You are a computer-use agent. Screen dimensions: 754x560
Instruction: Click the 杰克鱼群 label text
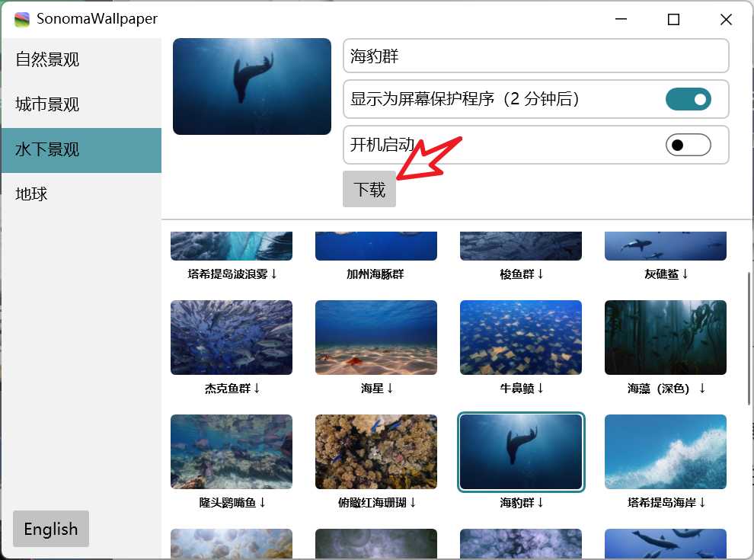(x=232, y=389)
